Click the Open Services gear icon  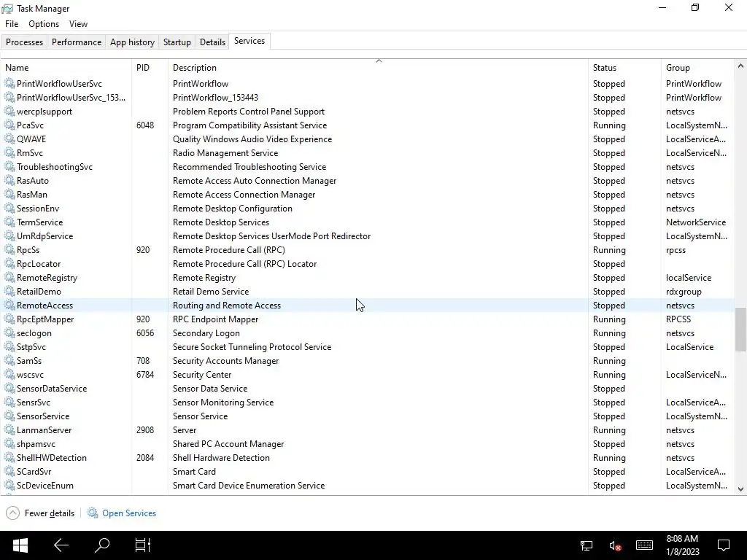(x=93, y=513)
